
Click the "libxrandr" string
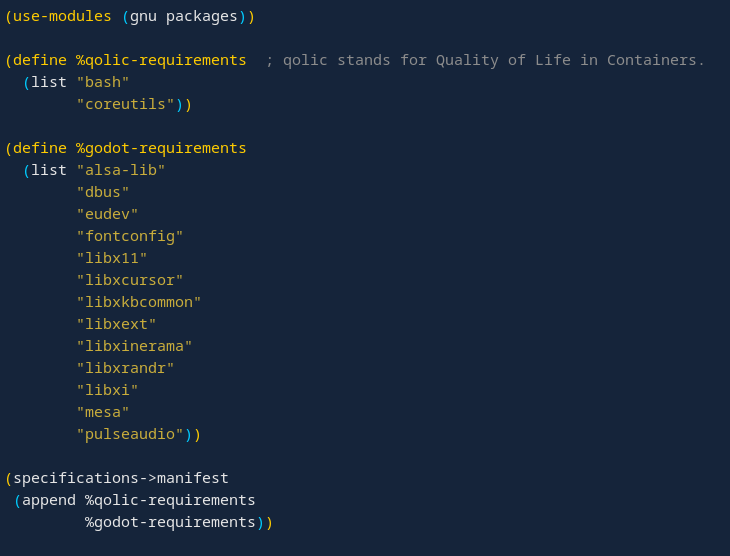pyautogui.click(x=126, y=368)
